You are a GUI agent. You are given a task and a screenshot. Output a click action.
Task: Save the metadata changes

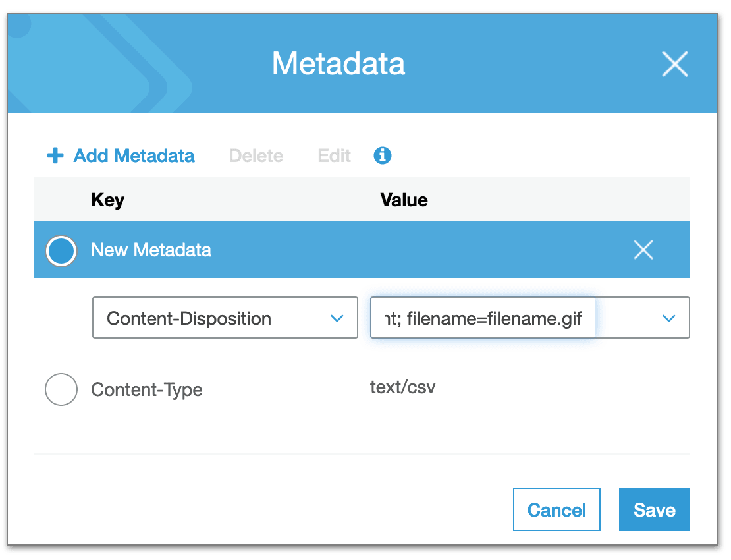(654, 509)
